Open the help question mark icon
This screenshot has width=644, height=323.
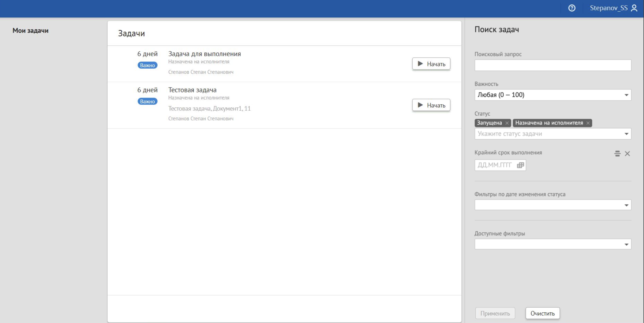[572, 8]
